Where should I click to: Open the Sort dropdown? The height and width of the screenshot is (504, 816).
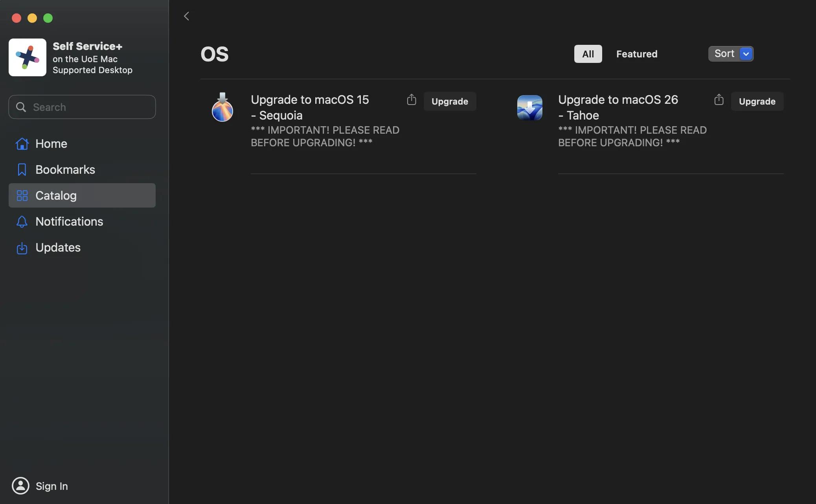(x=731, y=53)
